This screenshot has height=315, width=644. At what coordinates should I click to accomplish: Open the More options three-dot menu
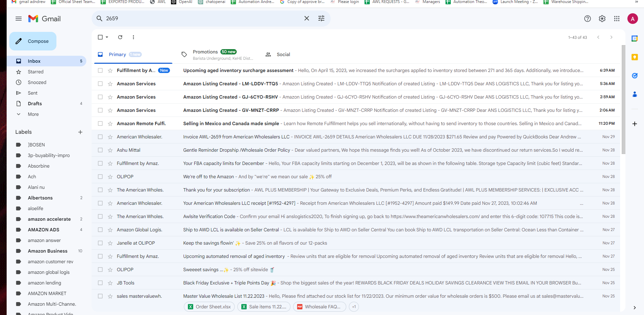(133, 37)
